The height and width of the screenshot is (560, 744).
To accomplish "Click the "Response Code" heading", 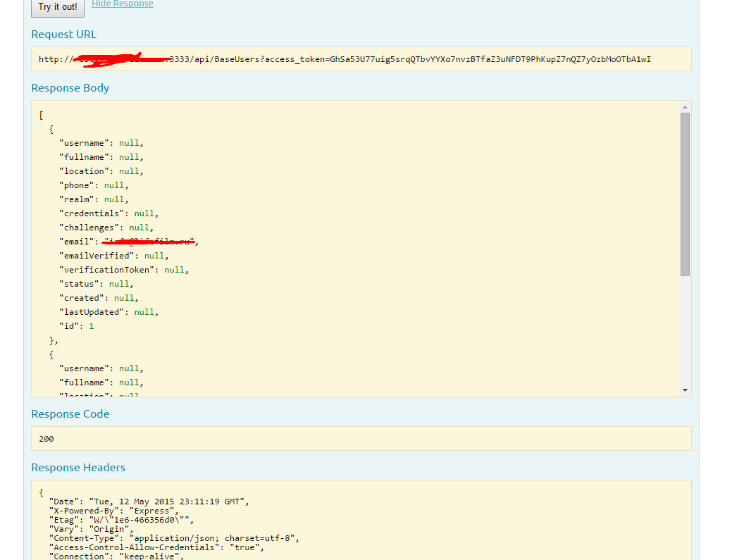I will coord(70,414).
